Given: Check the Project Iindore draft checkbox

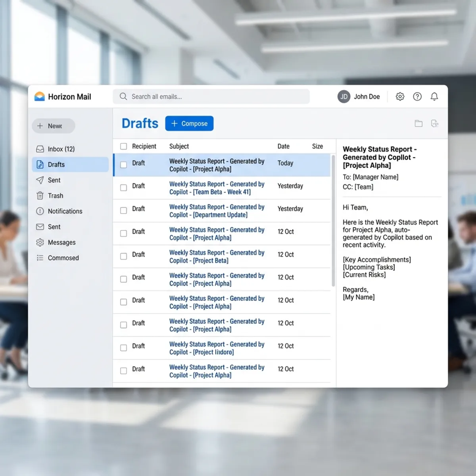Looking at the screenshot, I should [x=124, y=348].
